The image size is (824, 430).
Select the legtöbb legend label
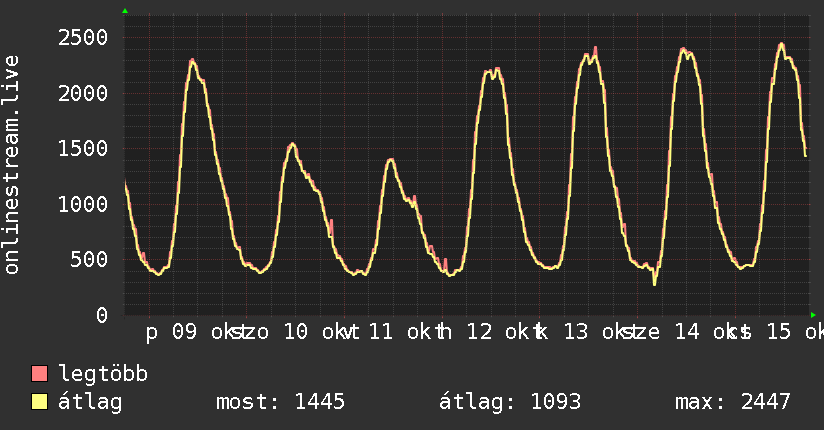click(x=103, y=374)
